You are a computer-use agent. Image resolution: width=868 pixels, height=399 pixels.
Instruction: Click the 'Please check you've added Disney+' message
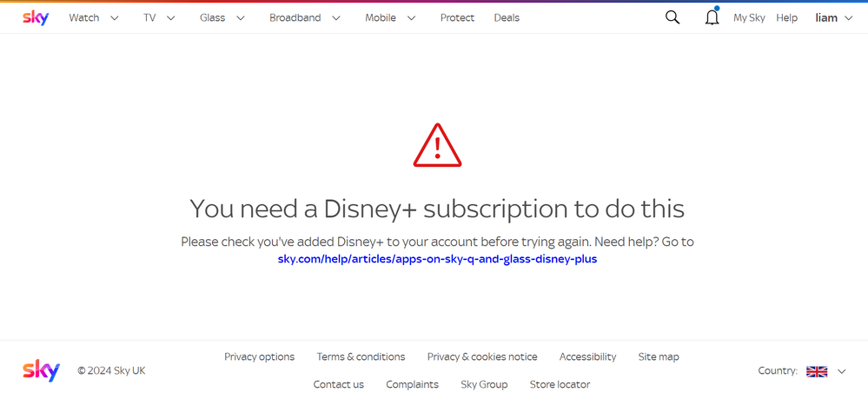point(437,243)
